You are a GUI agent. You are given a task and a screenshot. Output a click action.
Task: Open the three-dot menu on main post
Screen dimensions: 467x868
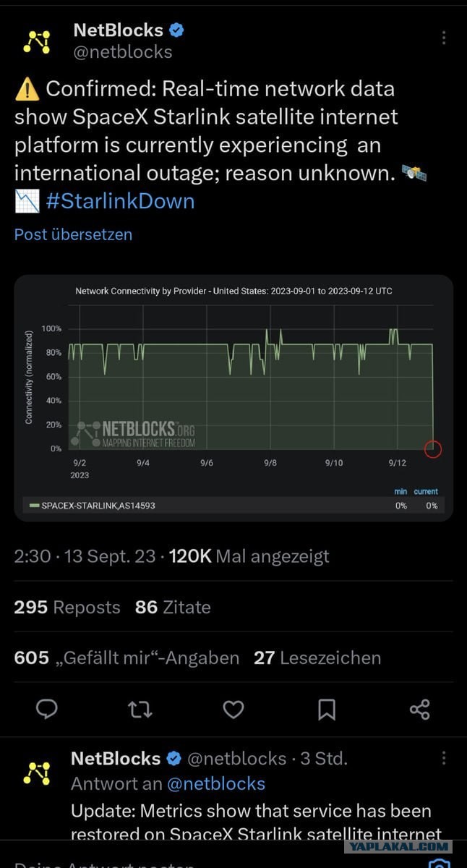click(x=444, y=38)
